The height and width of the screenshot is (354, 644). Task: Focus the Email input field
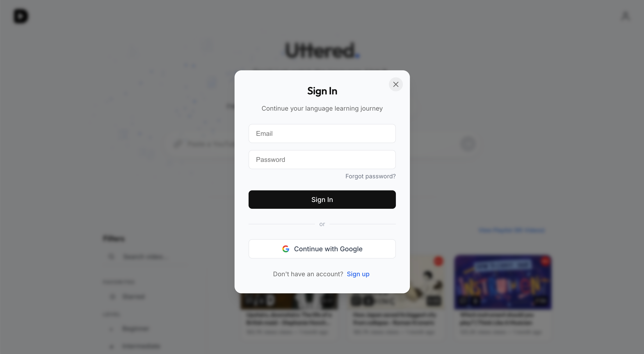click(x=322, y=133)
